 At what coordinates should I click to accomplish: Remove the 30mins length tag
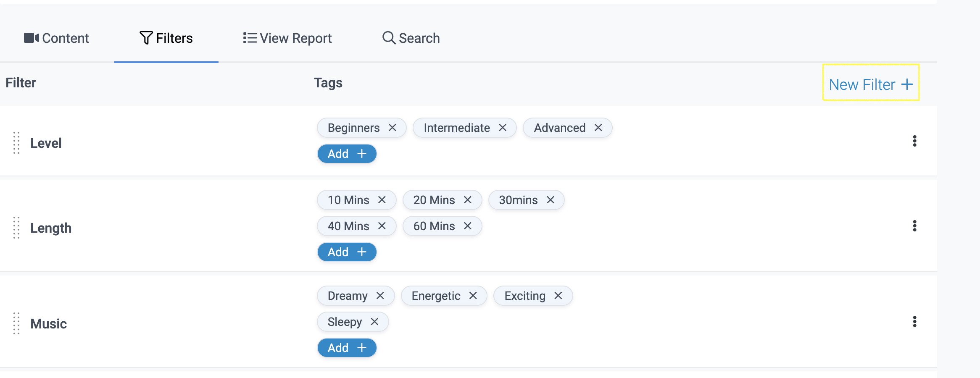pyautogui.click(x=550, y=200)
